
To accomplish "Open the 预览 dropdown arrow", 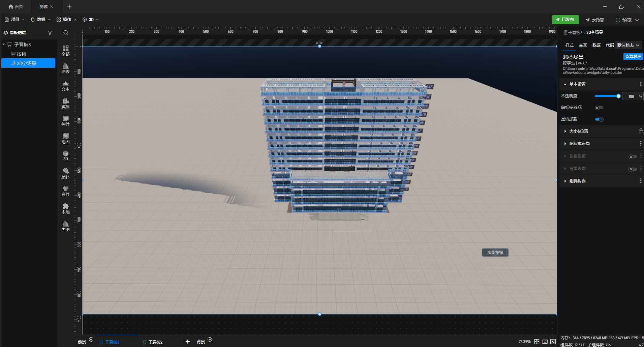I will tap(637, 20).
